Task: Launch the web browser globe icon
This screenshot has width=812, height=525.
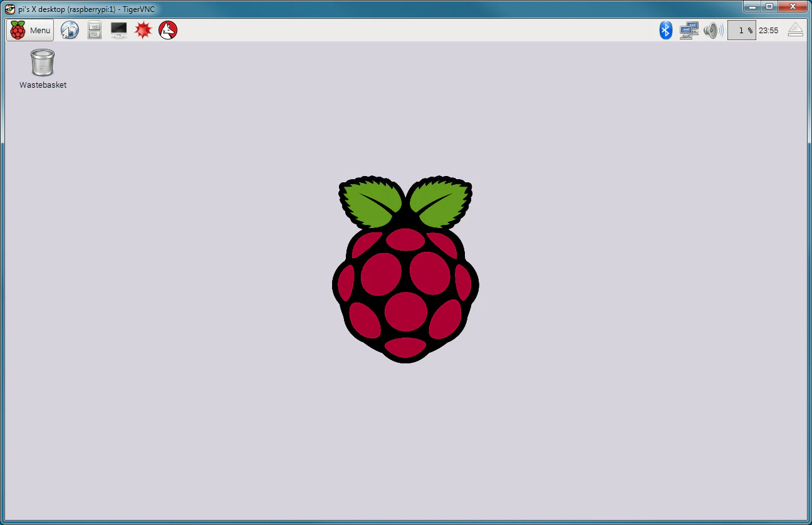Action: pyautogui.click(x=70, y=30)
